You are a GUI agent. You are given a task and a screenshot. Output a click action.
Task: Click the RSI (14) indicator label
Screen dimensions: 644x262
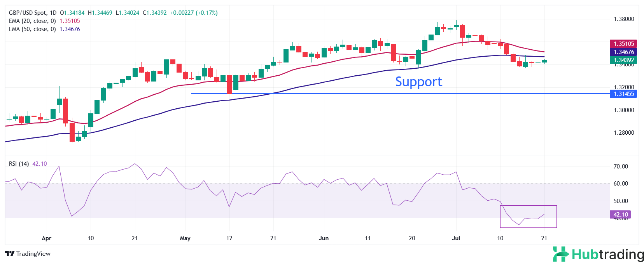19,164
